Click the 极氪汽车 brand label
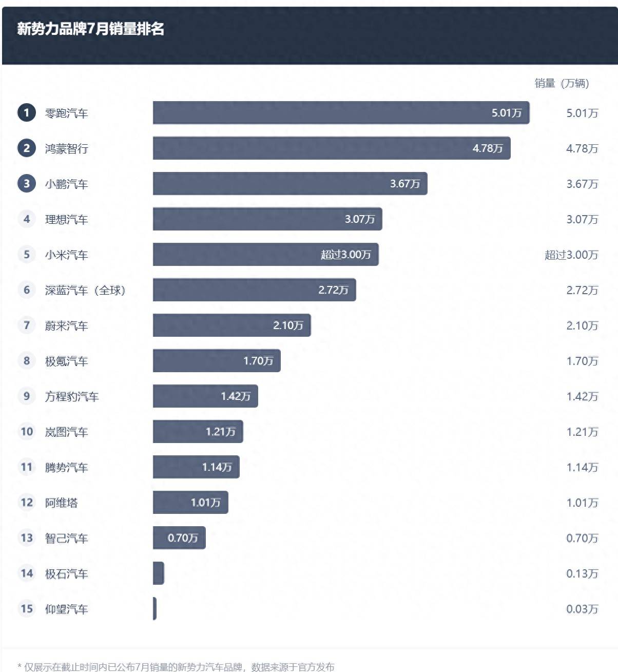Viewport: 618px width, 672px height. click(66, 361)
